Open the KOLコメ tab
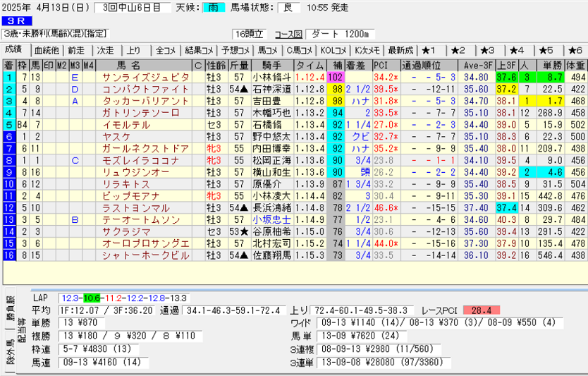Viewport: 588px width, 376px height. coord(333,50)
